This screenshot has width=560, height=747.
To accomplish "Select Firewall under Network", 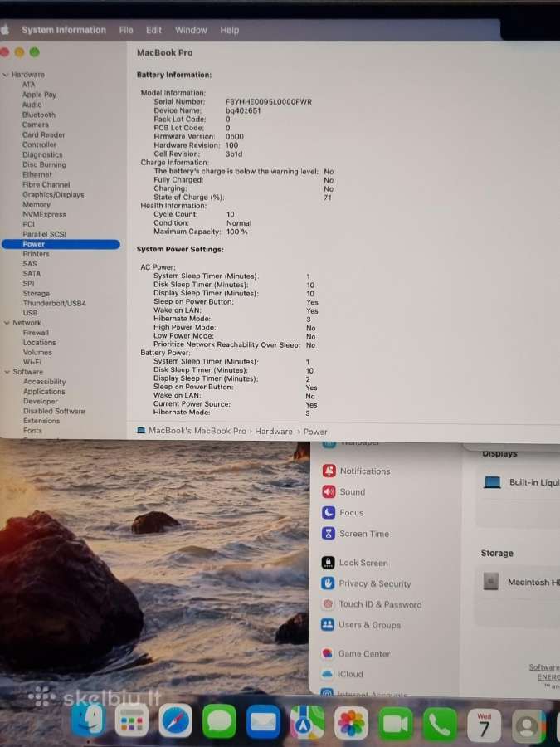I will pyautogui.click(x=37, y=333).
